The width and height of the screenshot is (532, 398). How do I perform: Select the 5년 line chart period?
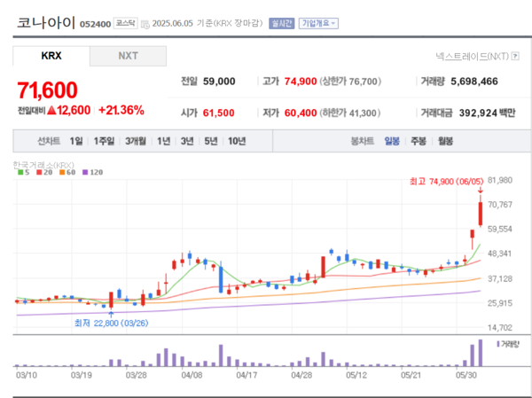[211, 141]
